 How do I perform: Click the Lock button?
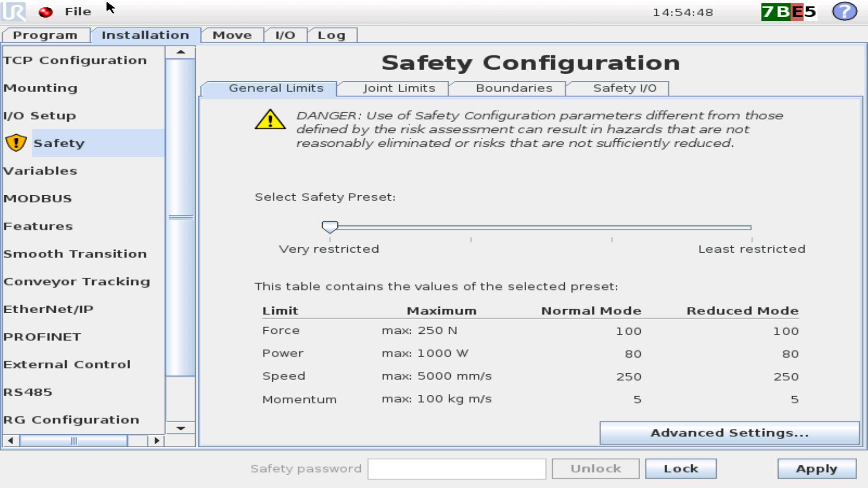(680, 469)
